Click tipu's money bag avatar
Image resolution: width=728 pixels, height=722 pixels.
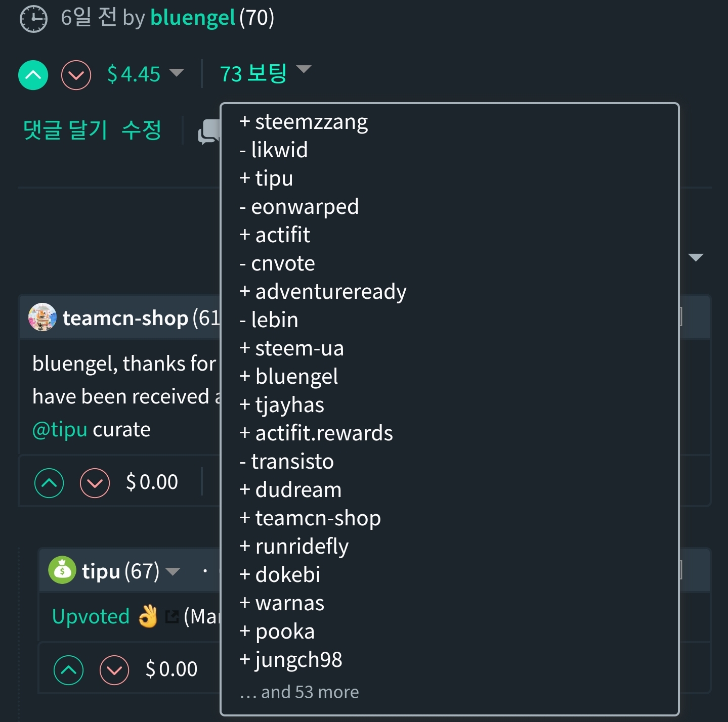[x=62, y=570]
